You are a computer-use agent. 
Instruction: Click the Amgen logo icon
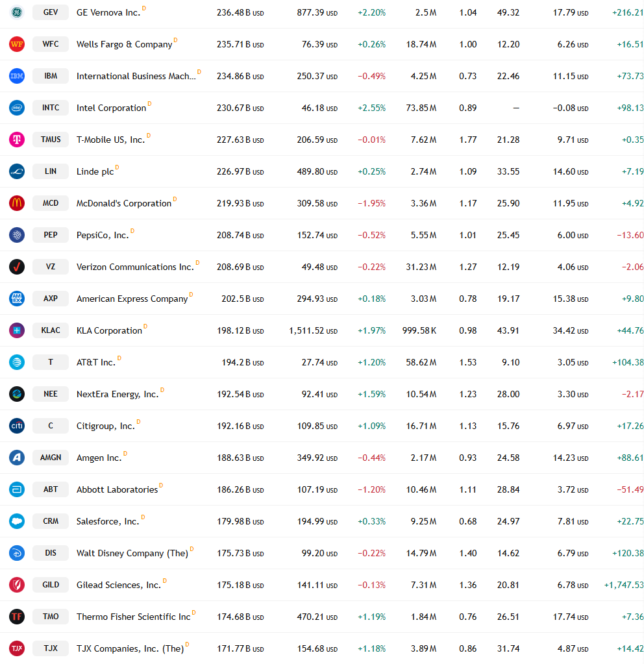coord(17,457)
